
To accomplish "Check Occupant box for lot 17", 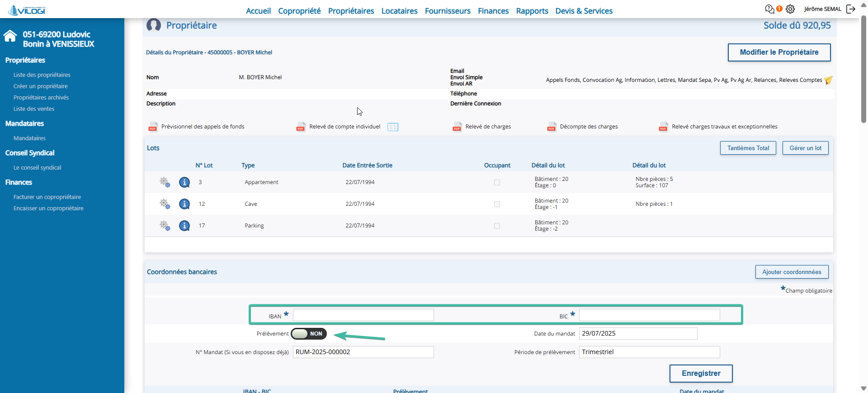I will pos(497,226).
